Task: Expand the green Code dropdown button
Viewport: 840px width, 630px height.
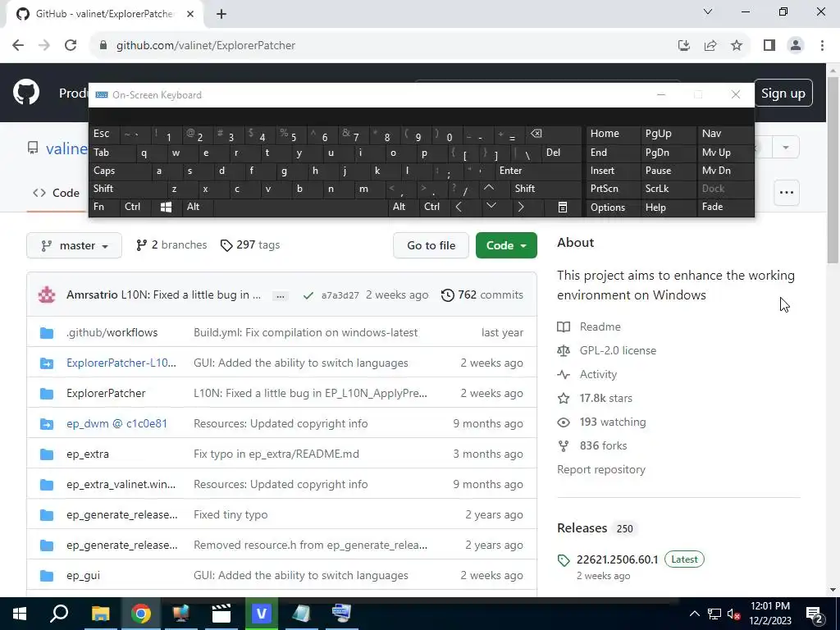Action: (x=506, y=245)
